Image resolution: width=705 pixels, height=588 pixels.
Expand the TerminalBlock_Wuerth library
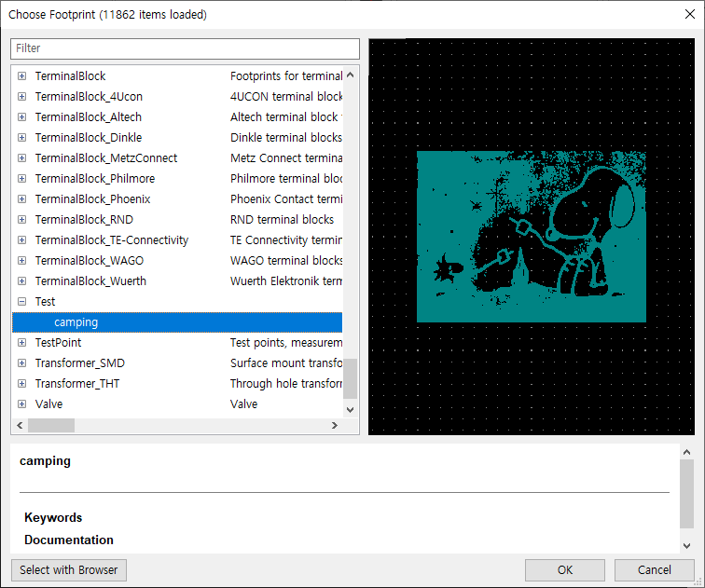pos(21,281)
